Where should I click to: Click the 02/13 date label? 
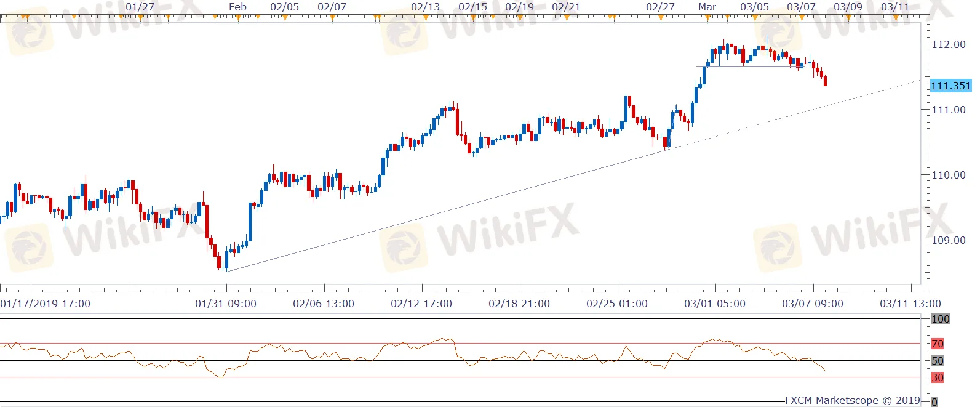[426, 7]
